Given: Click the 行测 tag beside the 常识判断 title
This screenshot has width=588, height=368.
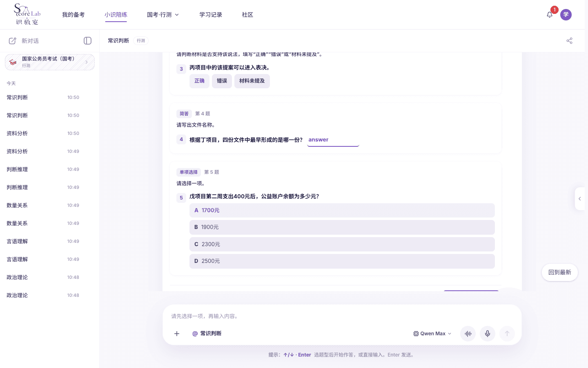Looking at the screenshot, I should [x=141, y=40].
